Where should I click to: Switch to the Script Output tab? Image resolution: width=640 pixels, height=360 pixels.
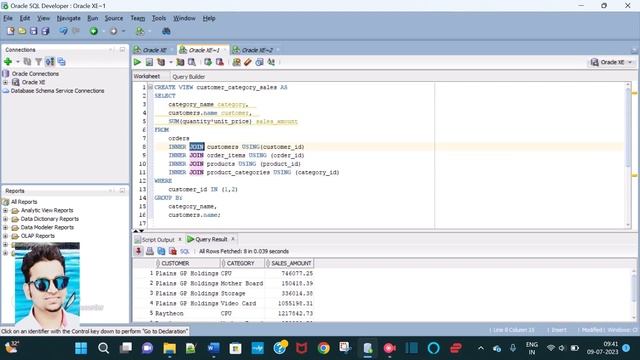click(x=158, y=239)
